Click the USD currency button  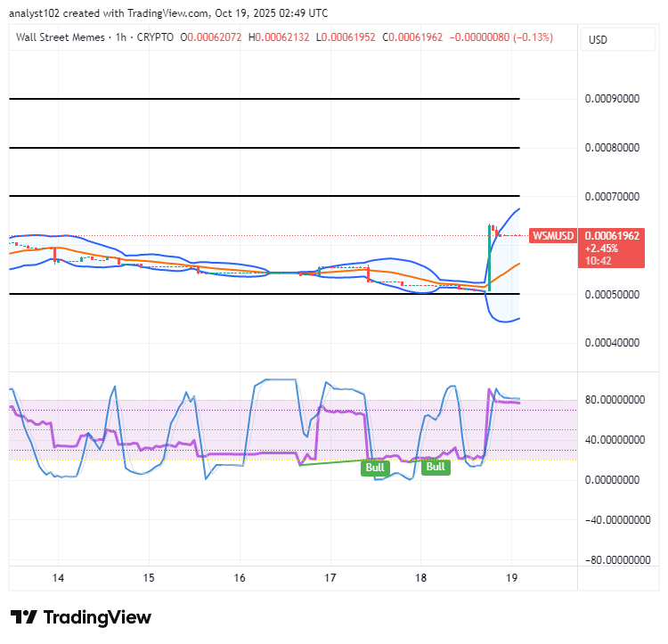pyautogui.click(x=617, y=39)
